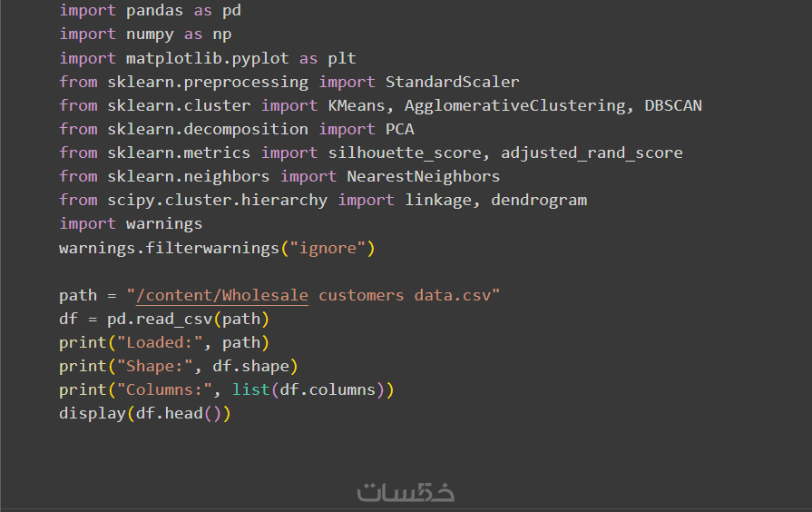Viewport: 812px width, 512px height.
Task: Select the StandardScaler import name
Action: point(452,82)
